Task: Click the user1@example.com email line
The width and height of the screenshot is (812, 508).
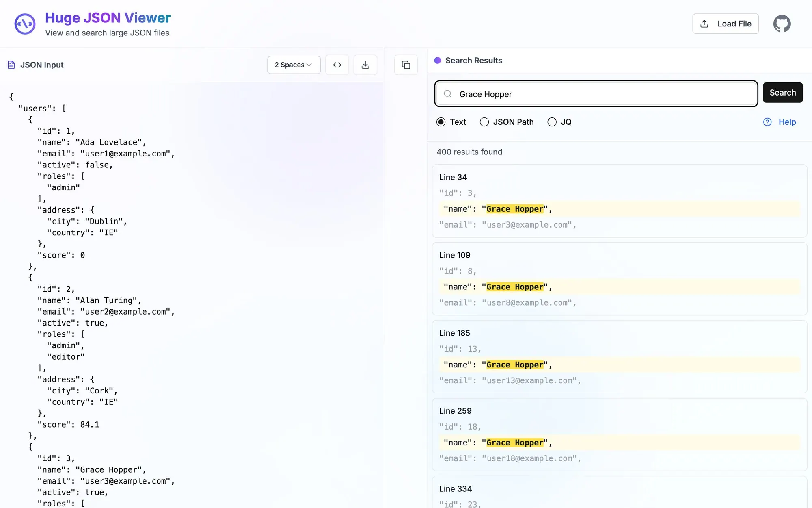Action: coord(106,154)
